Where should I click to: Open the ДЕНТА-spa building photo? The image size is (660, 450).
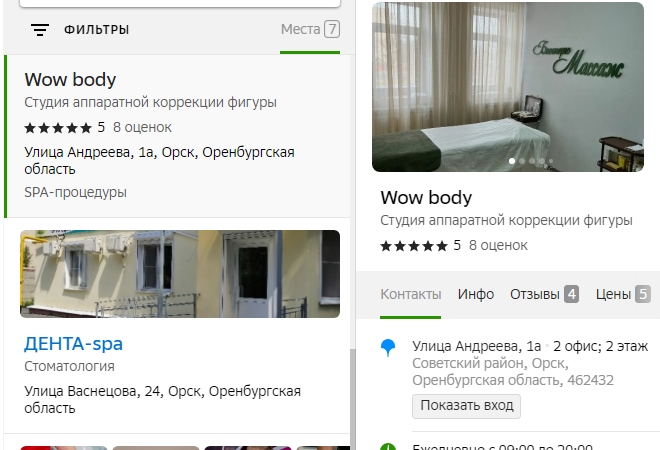click(x=180, y=274)
